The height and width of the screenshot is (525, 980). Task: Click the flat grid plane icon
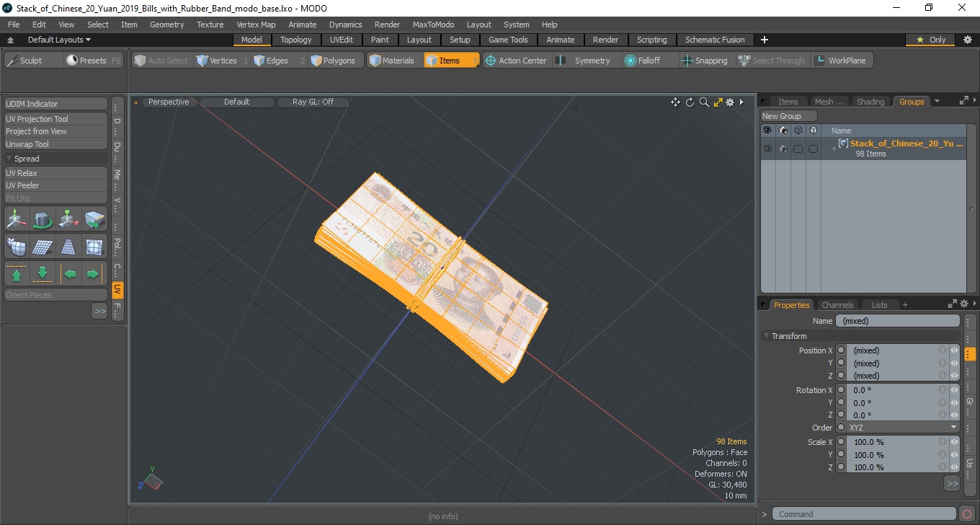(x=43, y=247)
